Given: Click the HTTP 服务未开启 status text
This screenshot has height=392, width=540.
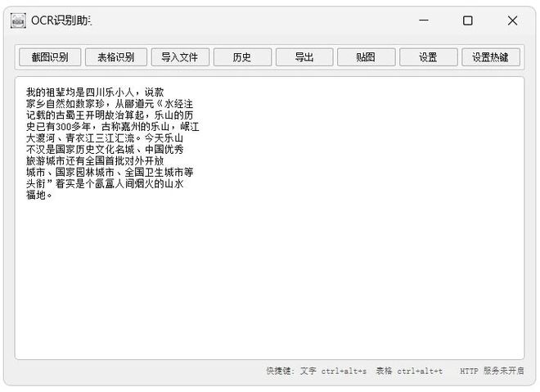Looking at the screenshot, I should tap(492, 371).
